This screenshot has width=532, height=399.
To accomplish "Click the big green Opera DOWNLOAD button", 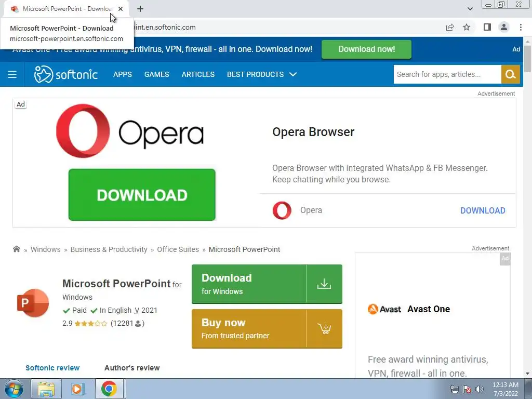I will click(x=142, y=195).
